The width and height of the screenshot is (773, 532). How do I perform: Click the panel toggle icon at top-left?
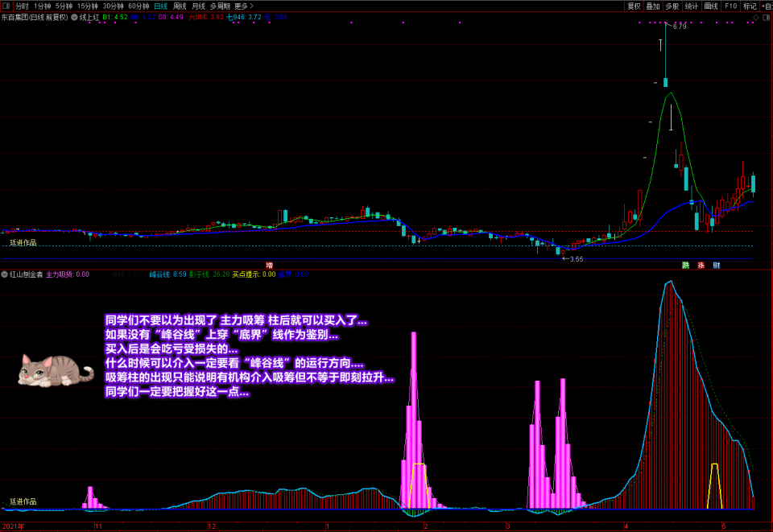(x=6, y=6)
